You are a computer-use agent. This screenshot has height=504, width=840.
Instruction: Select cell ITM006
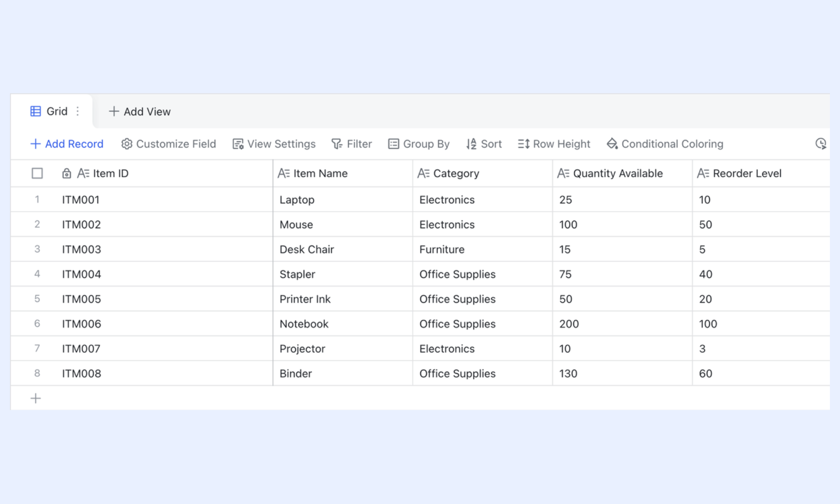(x=164, y=323)
